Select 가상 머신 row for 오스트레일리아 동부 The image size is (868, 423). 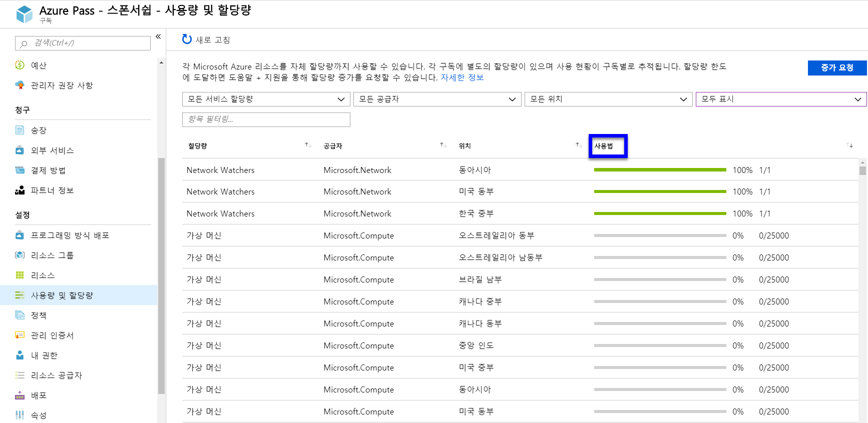(x=520, y=235)
